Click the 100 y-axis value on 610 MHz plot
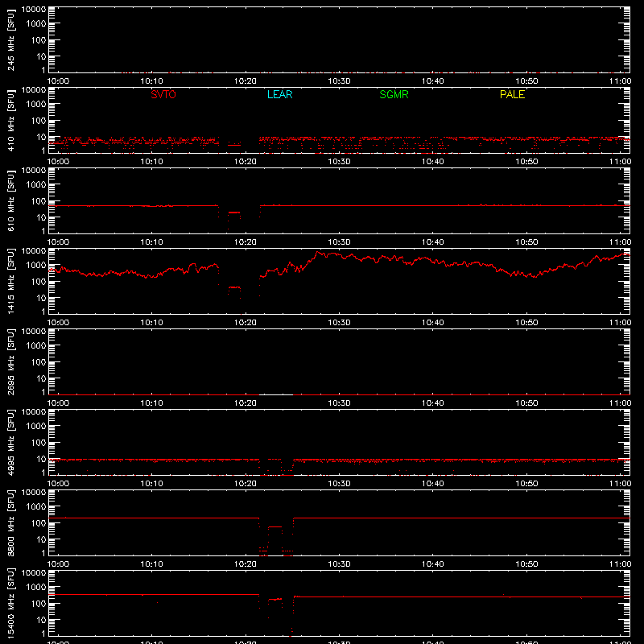 tap(39, 200)
